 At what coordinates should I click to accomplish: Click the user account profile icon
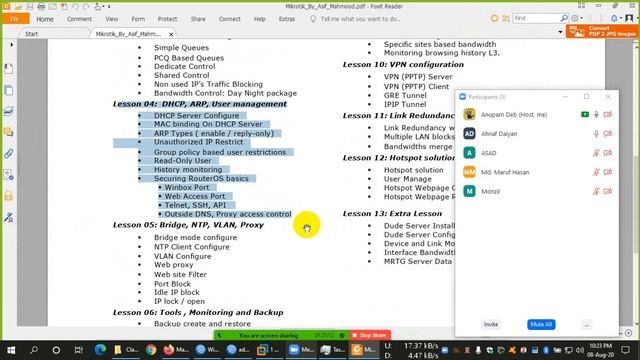coord(629,18)
